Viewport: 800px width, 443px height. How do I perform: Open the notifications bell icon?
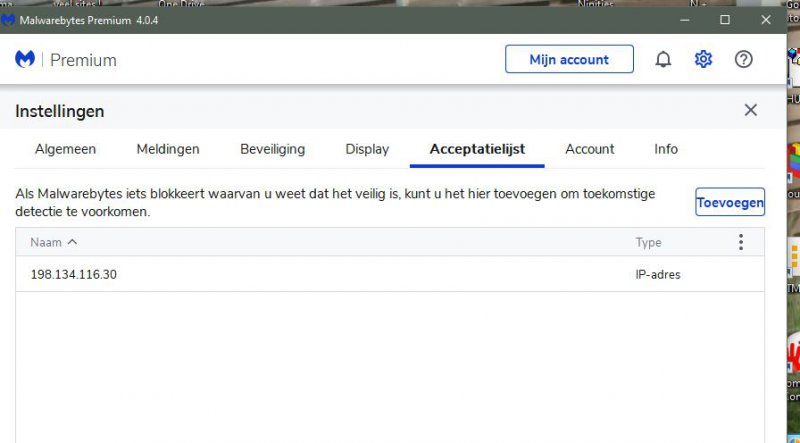click(663, 60)
